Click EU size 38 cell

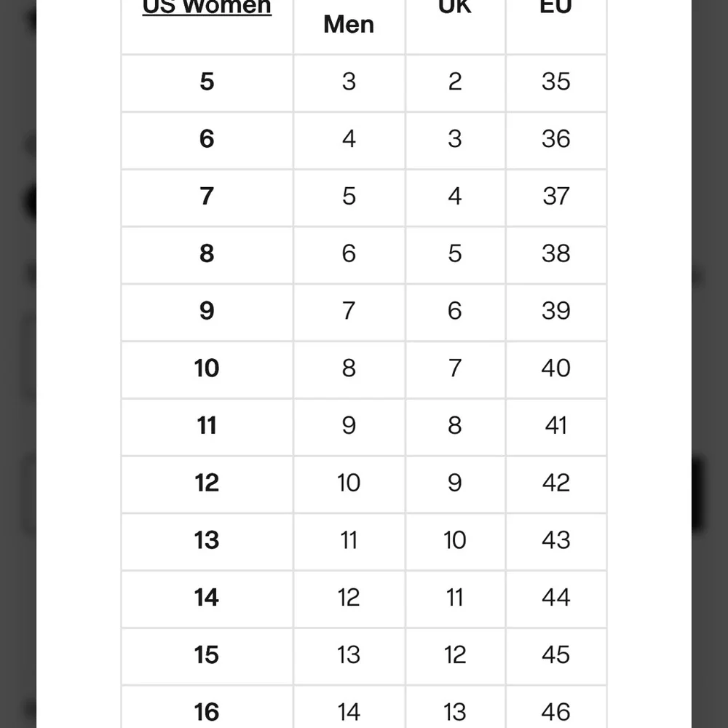(555, 253)
